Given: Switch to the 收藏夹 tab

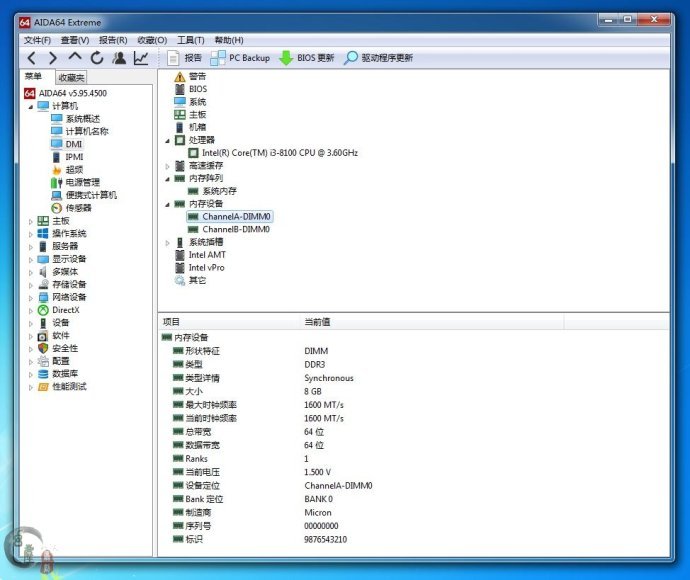Looking at the screenshot, I should (71, 77).
